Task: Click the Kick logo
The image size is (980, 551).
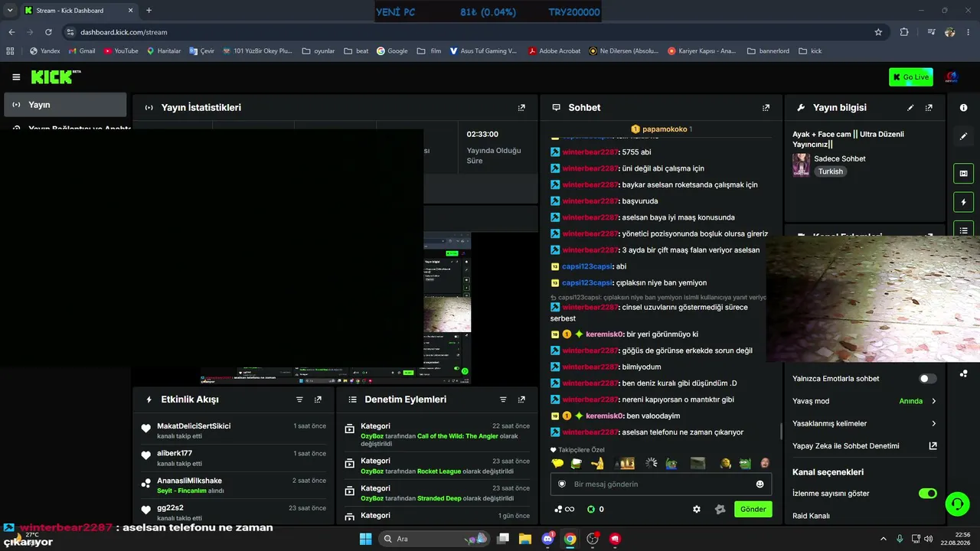Action: point(56,77)
